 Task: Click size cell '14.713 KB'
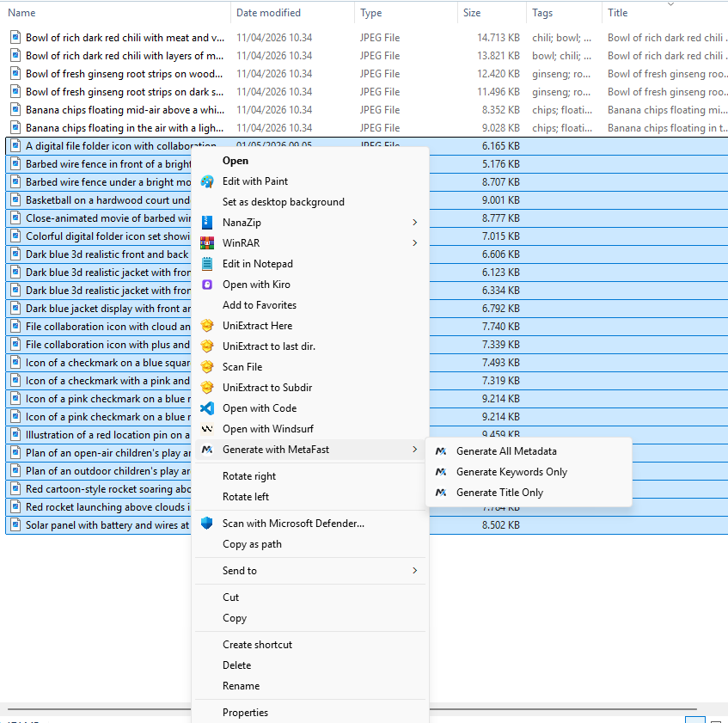(x=499, y=38)
